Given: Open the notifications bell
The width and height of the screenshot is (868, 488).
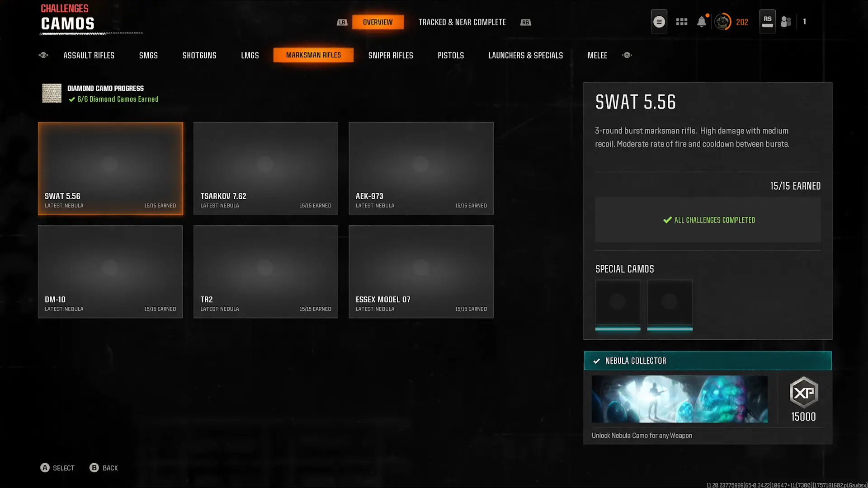Looking at the screenshot, I should (701, 22).
